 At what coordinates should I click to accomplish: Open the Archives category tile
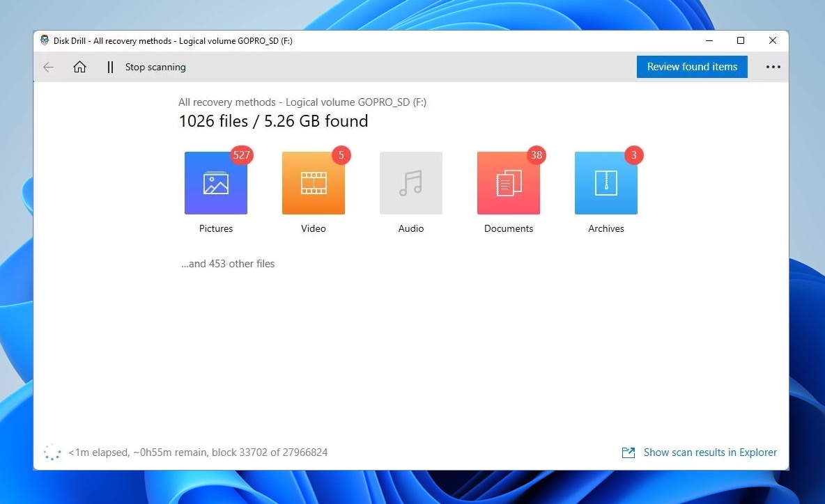[606, 183]
